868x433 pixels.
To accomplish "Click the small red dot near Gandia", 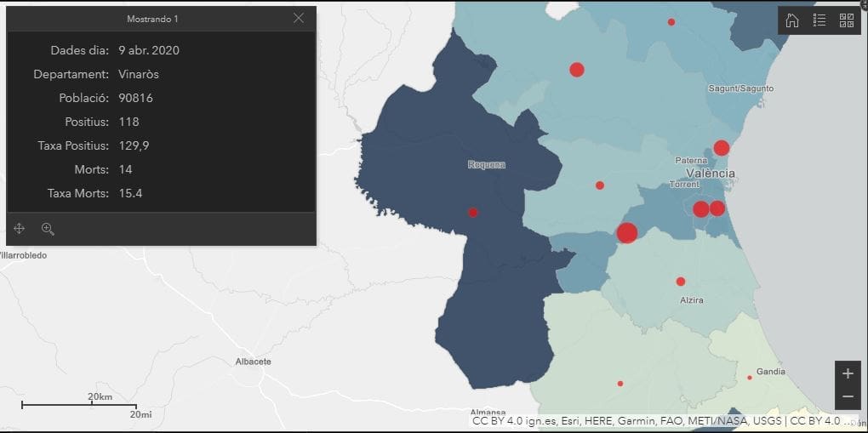I will 750,378.
